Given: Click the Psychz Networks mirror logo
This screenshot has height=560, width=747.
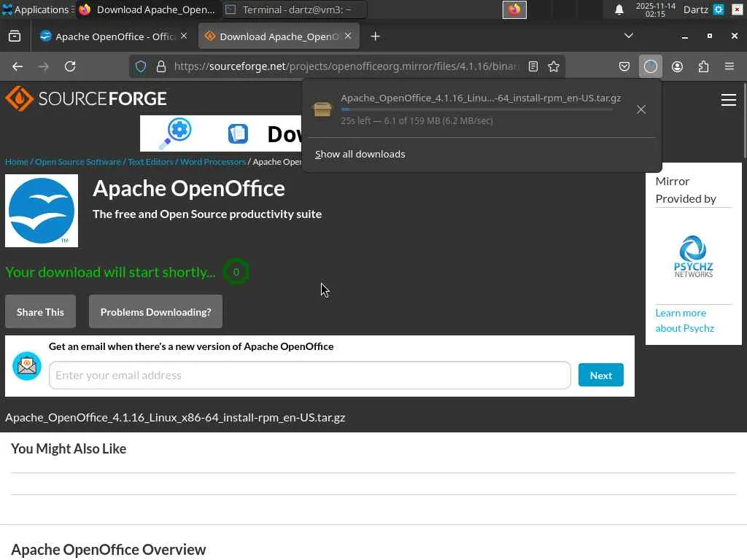Looking at the screenshot, I should click(x=693, y=257).
